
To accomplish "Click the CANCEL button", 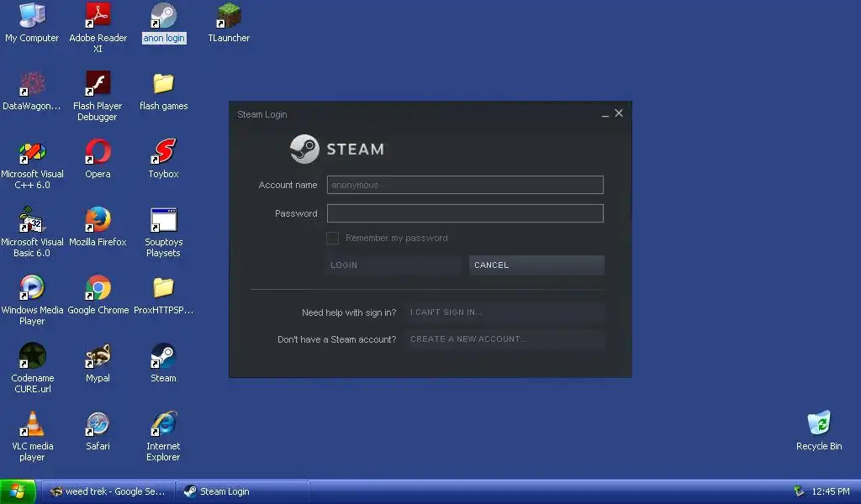I will (536, 265).
